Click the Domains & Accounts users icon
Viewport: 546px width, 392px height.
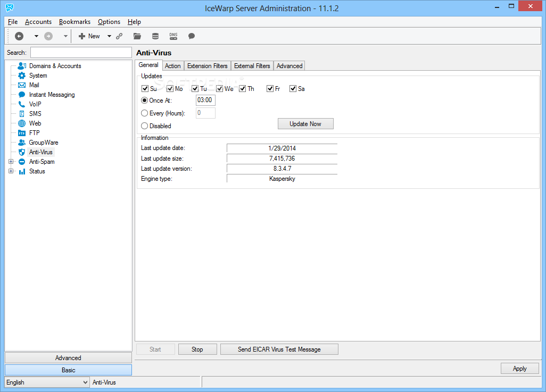point(22,65)
